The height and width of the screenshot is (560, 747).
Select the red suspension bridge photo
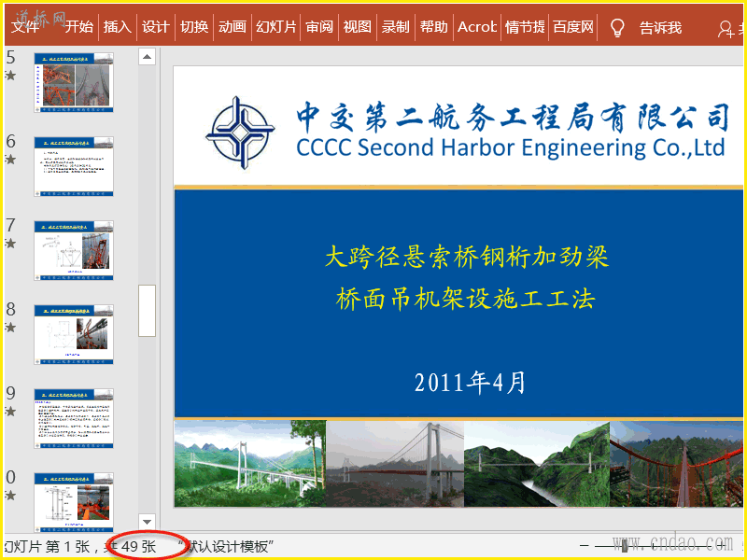point(676,463)
